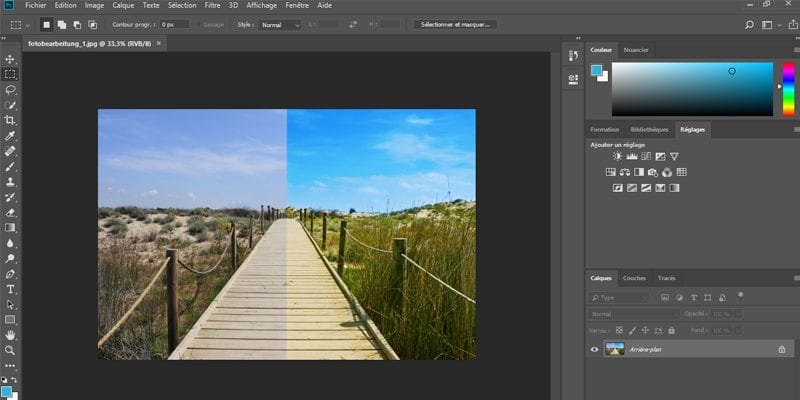Select the Crop tool
This screenshot has height=400, width=800.
10,120
